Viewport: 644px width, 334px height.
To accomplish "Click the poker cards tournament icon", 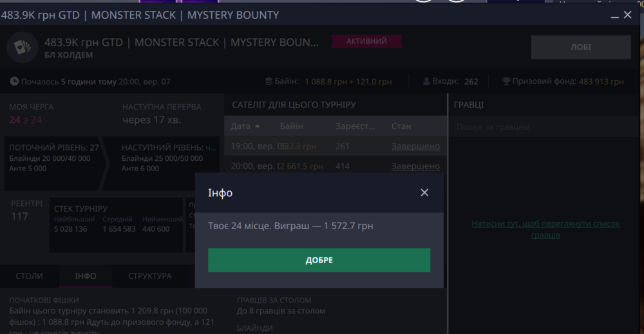I will tap(22, 48).
